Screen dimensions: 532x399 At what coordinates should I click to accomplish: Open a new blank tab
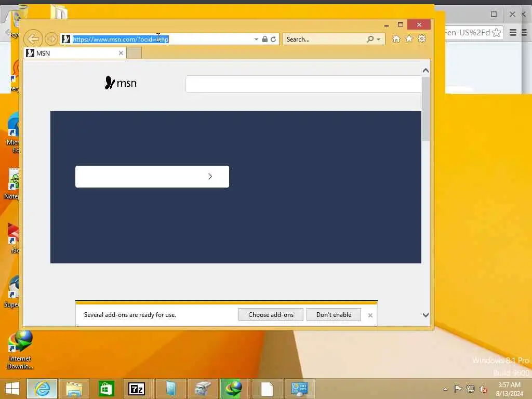135,54
